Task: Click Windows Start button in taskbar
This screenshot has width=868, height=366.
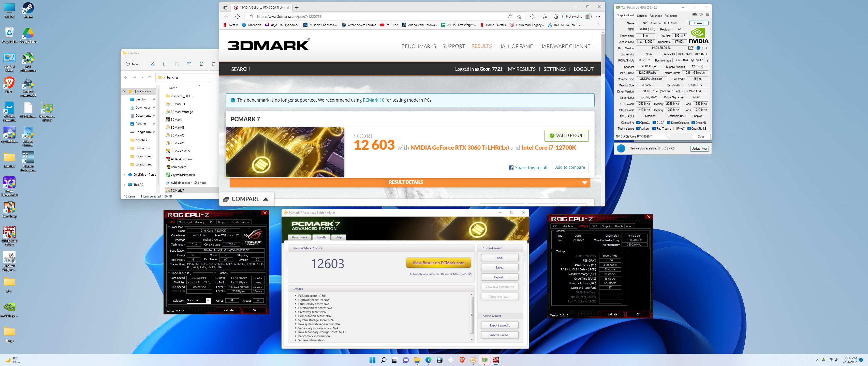Action: pos(372,360)
